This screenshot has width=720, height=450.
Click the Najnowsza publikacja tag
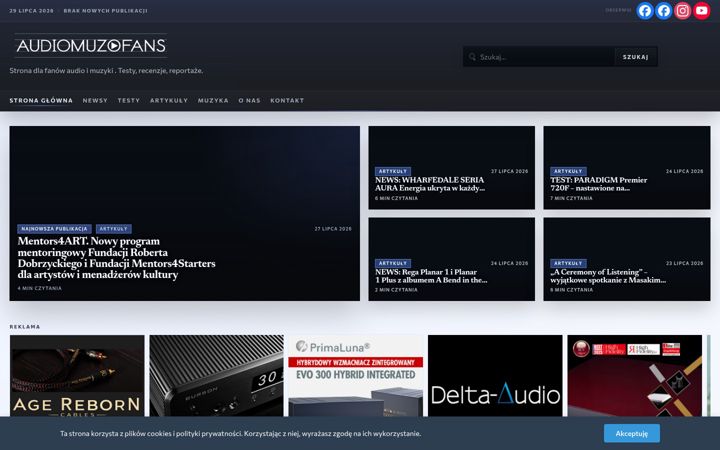pyautogui.click(x=54, y=229)
